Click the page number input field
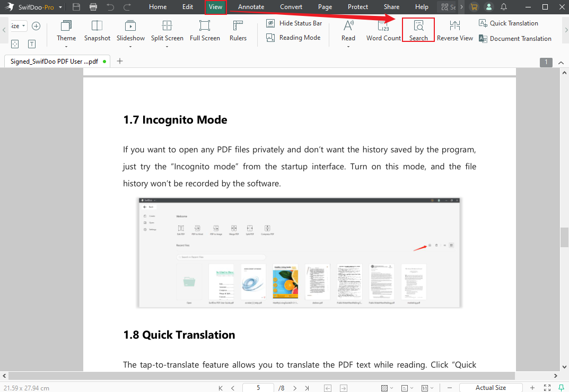 pyautogui.click(x=258, y=388)
